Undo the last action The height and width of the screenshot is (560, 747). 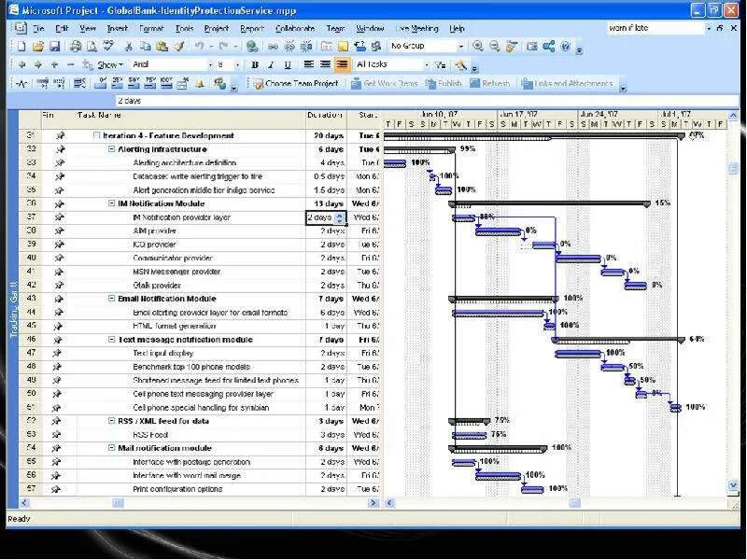199,46
